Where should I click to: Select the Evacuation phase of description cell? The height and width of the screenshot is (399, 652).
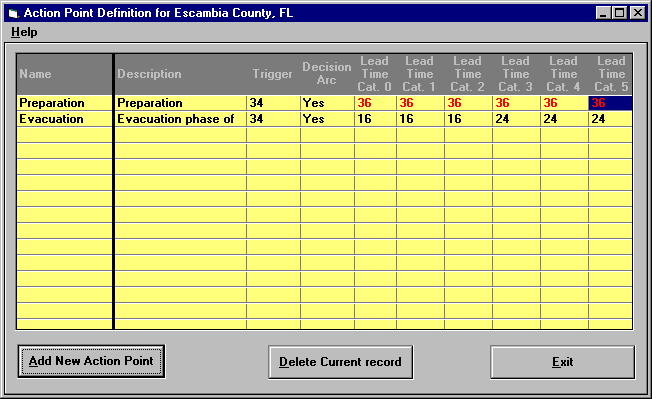click(180, 119)
